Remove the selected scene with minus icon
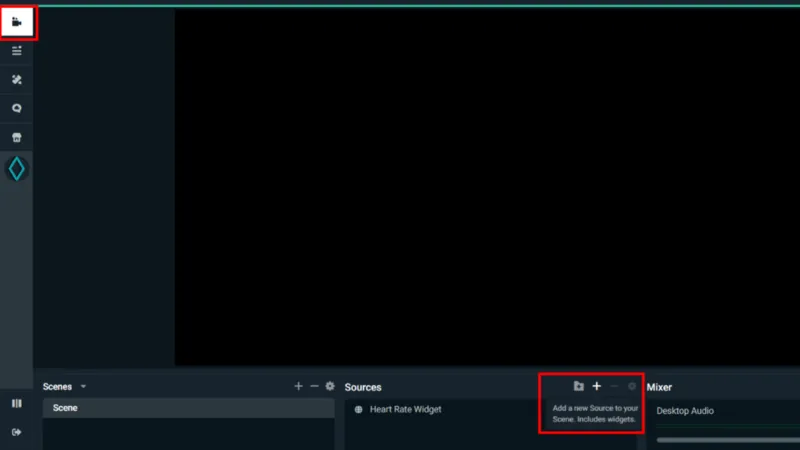 click(x=314, y=386)
